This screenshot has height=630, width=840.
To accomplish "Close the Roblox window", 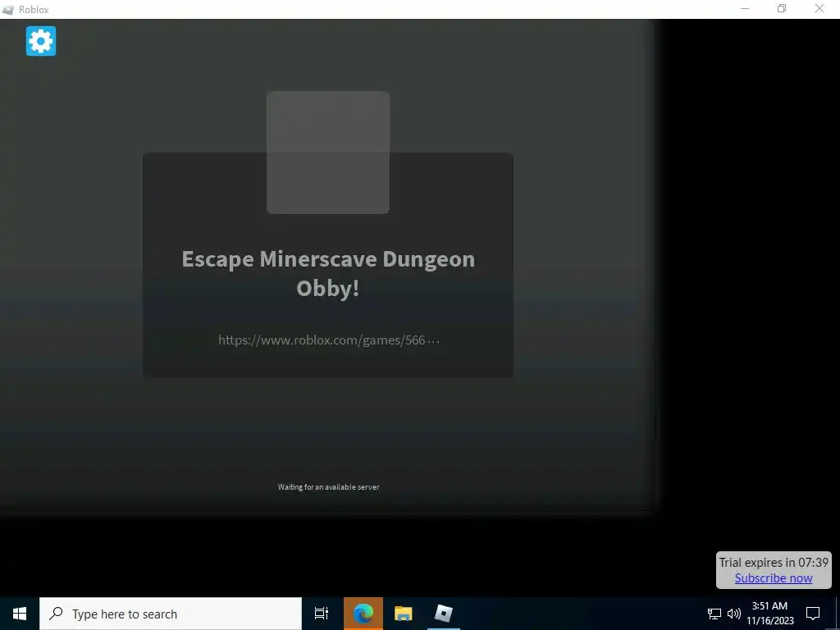I will coord(819,9).
